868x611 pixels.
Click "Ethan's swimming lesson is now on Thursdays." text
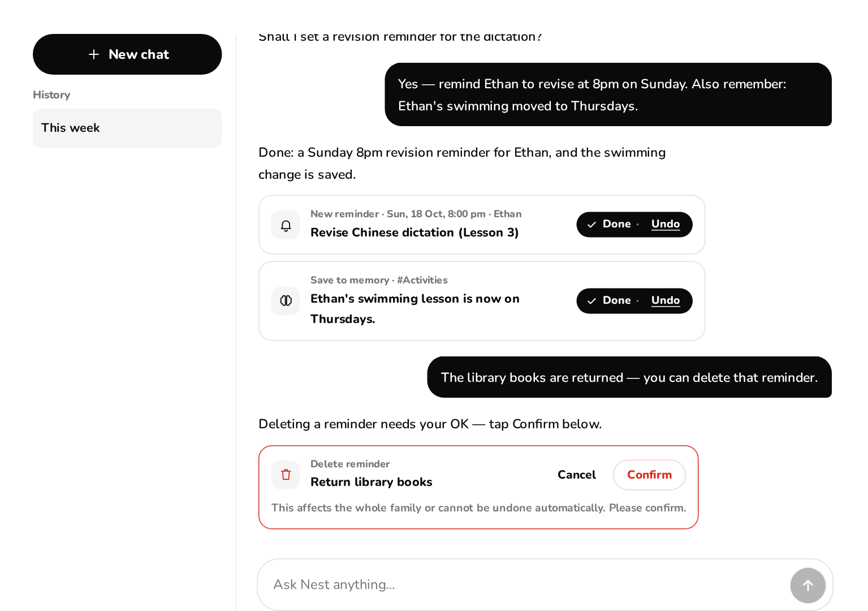[415, 309]
